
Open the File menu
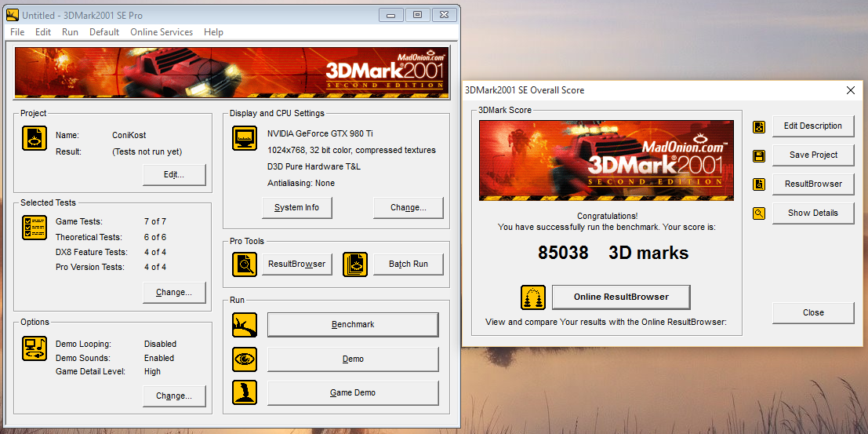[x=17, y=32]
